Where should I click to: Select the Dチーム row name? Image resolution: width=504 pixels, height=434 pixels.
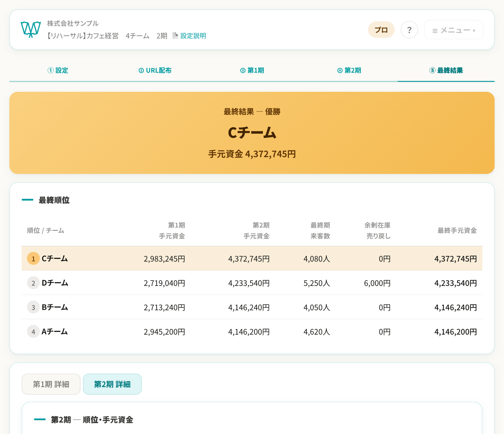click(55, 283)
